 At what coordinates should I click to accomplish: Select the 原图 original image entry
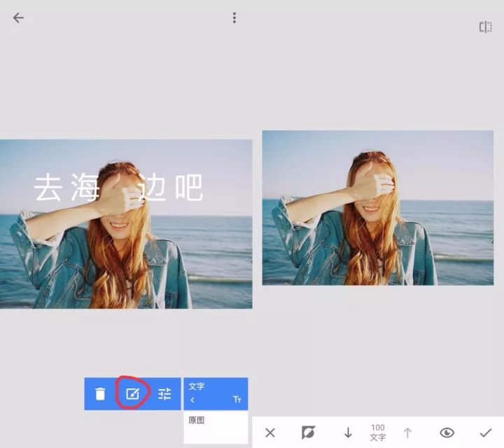point(216,427)
